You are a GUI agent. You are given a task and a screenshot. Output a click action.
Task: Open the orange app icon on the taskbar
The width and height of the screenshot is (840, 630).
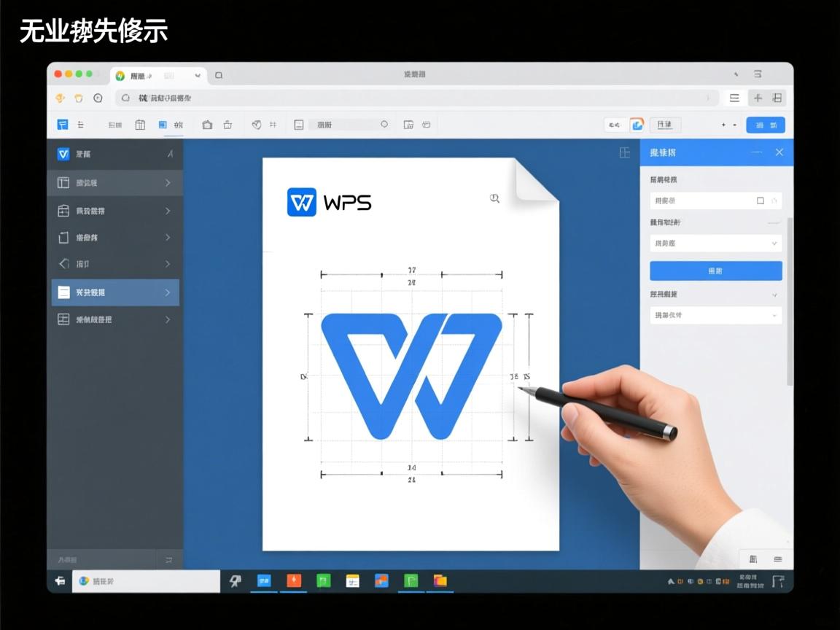pyautogui.click(x=294, y=581)
